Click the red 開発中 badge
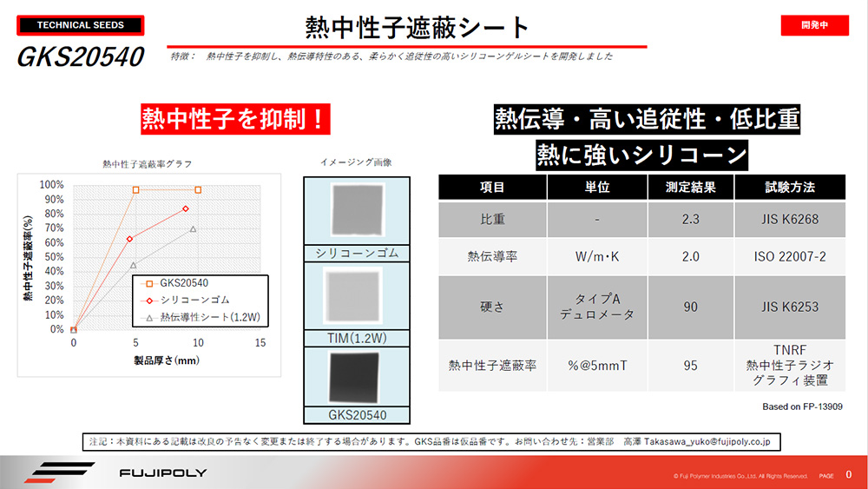Screen dimensions: 868x489 (814, 25)
